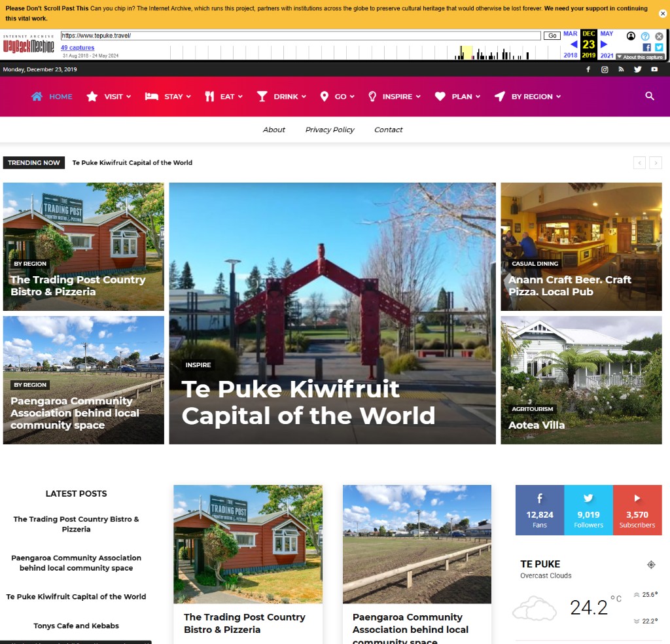
Task: Open Tonys Cafe and Kebabs latest post
Action: pos(76,626)
